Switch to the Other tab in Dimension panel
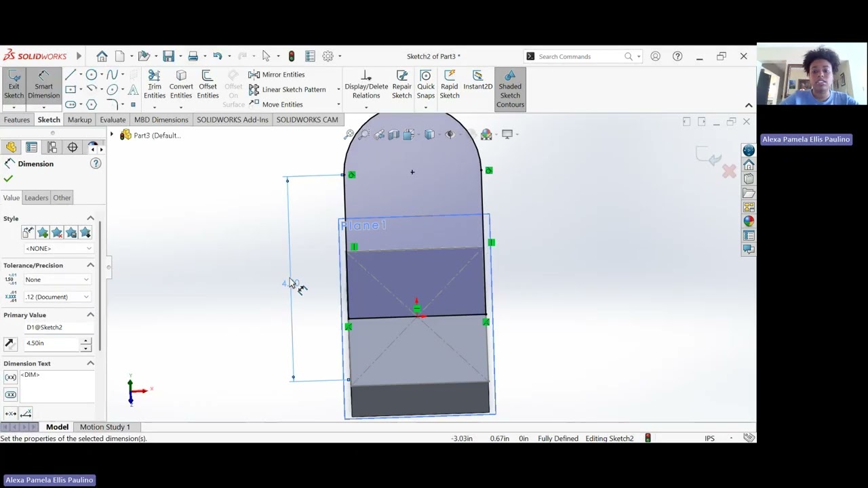Viewport: 868px width, 488px height. pos(62,198)
